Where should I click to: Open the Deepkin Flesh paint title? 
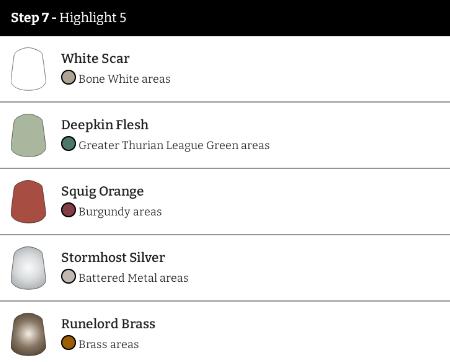105,125
